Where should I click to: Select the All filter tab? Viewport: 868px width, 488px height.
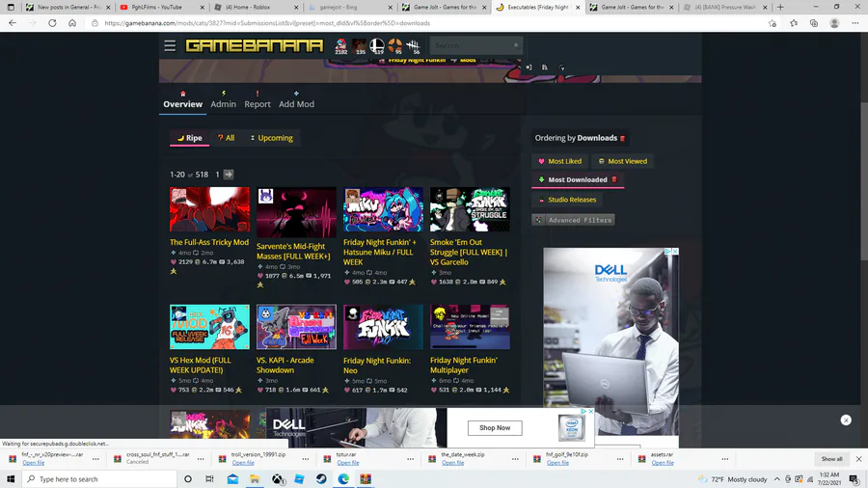click(226, 138)
